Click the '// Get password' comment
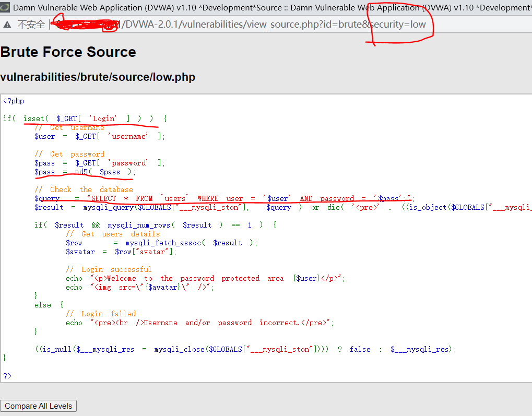Image resolution: width=532 pixels, height=416 pixels. click(69, 154)
